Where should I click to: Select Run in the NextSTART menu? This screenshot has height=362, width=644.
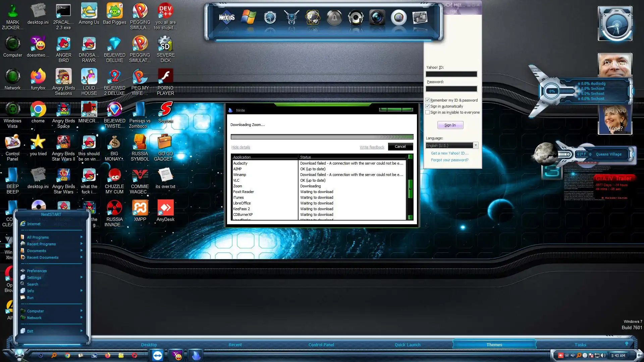30,298
